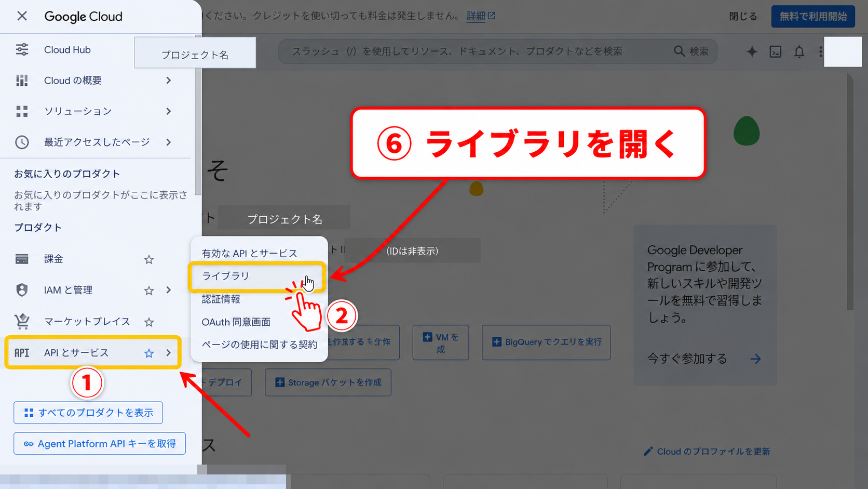Click 今すぐ参加する link
Image resolution: width=868 pixels, height=489 pixels.
[x=687, y=359]
